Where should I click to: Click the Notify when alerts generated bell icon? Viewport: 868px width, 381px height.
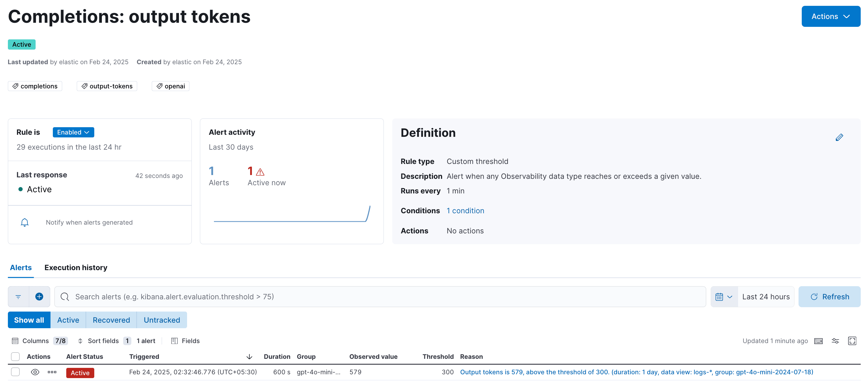point(25,222)
